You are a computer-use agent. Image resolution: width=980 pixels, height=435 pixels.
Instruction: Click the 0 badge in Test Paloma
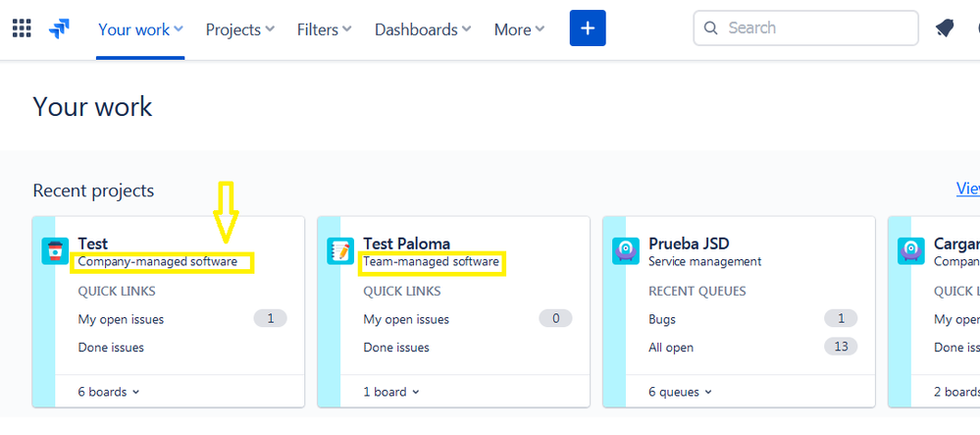[555, 318]
